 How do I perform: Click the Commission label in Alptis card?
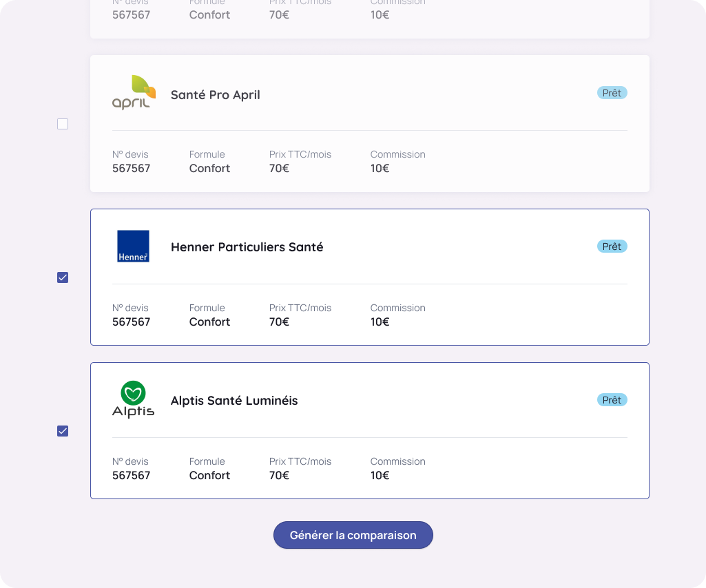397,461
